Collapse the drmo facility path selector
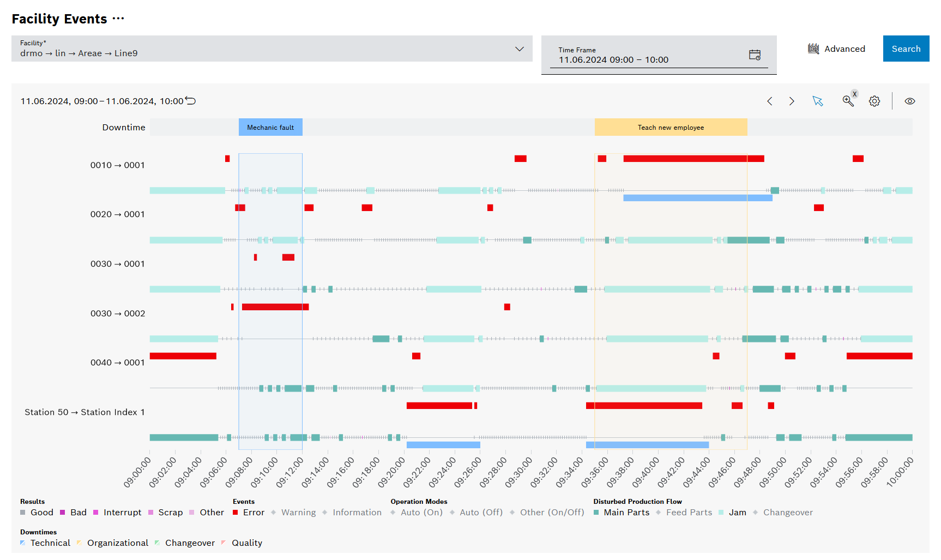The width and height of the screenshot is (941, 560). click(519, 49)
